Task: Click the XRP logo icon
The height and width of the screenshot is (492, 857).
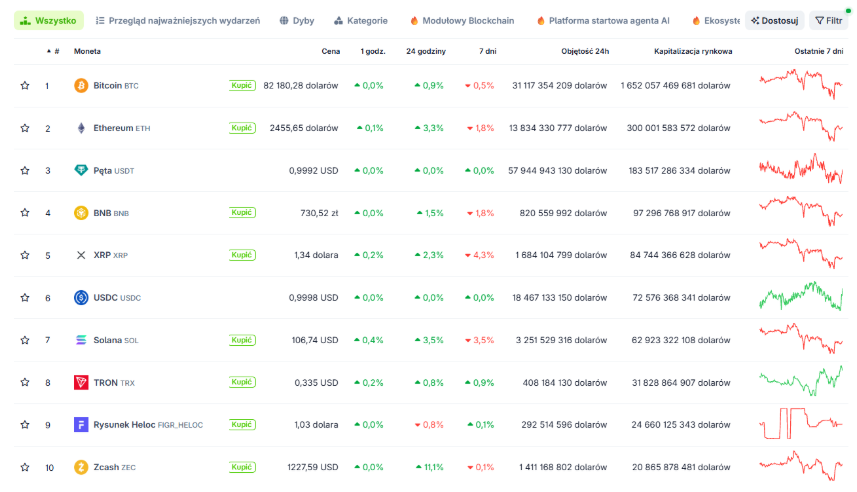Action: pyautogui.click(x=81, y=255)
